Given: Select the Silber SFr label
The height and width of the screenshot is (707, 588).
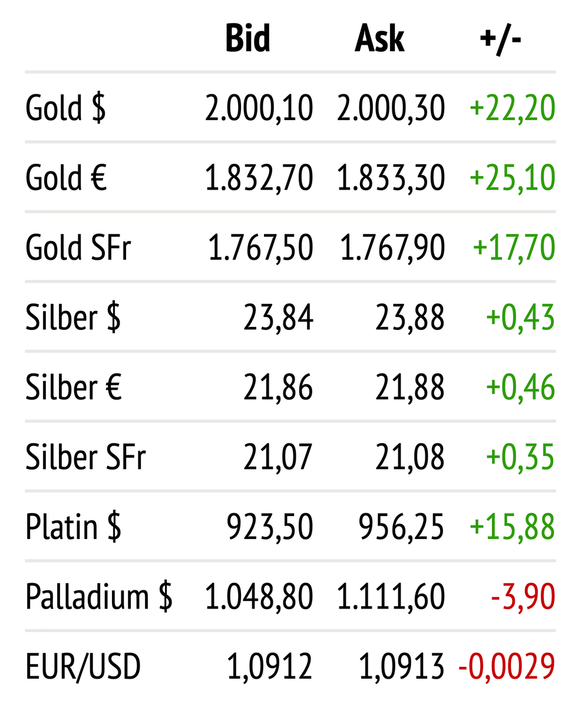Looking at the screenshot, I should [x=85, y=457].
